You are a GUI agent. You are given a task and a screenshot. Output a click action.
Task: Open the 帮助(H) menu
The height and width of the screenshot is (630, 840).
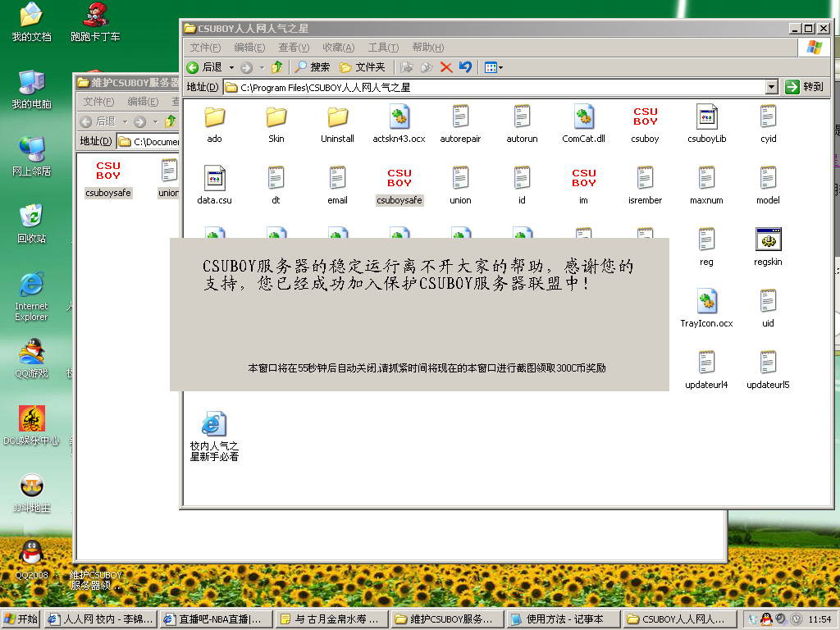pyautogui.click(x=428, y=48)
